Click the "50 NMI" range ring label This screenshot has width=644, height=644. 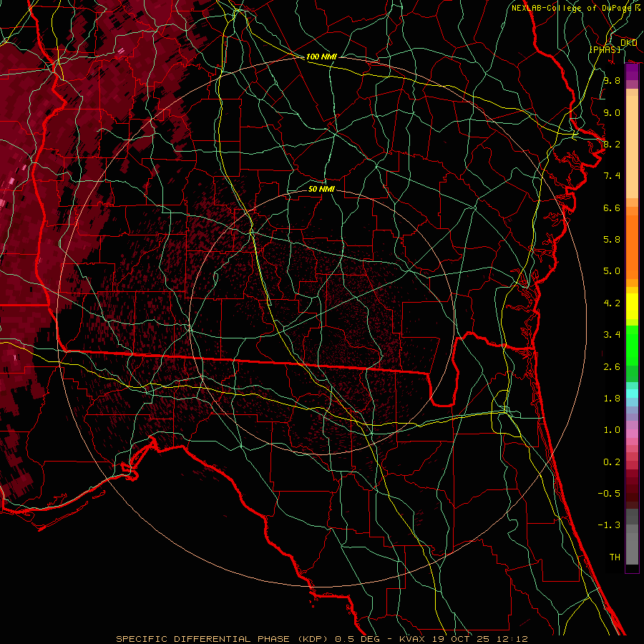tap(321, 189)
